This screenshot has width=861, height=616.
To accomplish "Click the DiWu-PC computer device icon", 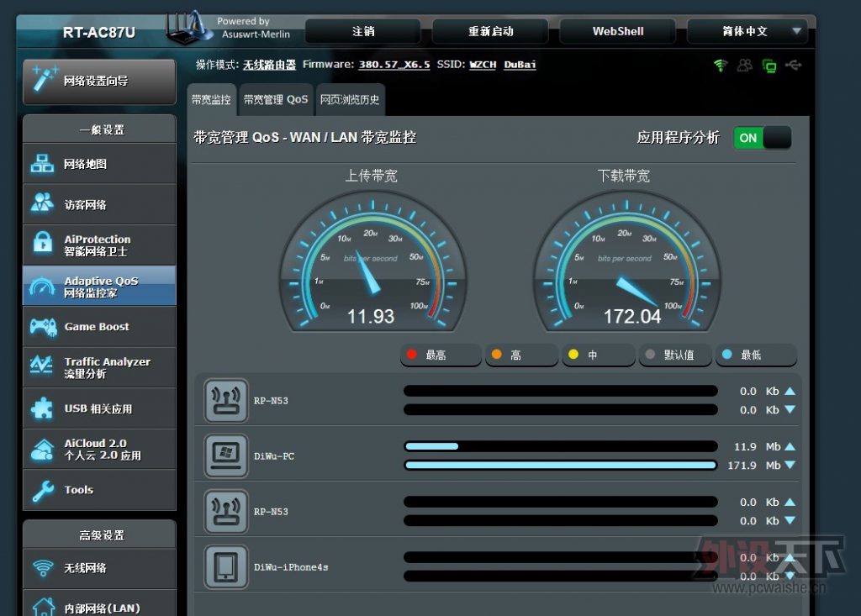I will click(x=225, y=455).
